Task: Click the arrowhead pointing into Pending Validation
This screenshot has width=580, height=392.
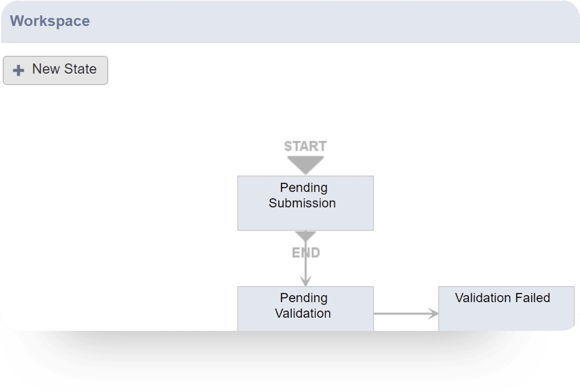Action: [x=305, y=281]
